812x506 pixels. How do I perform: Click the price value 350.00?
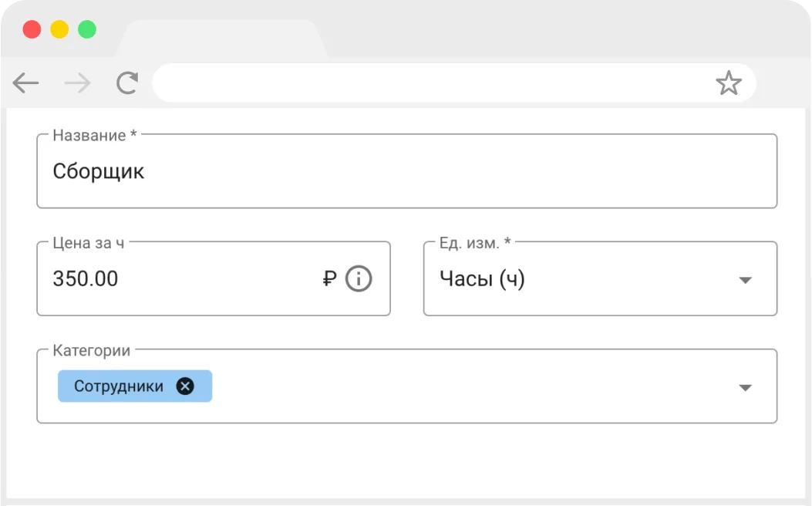(86, 278)
